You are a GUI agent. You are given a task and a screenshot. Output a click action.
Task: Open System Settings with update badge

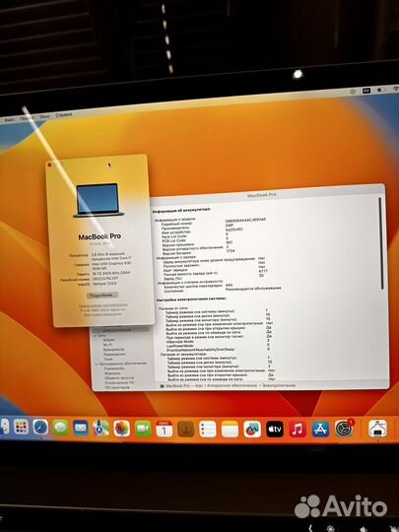pyautogui.click(x=344, y=429)
